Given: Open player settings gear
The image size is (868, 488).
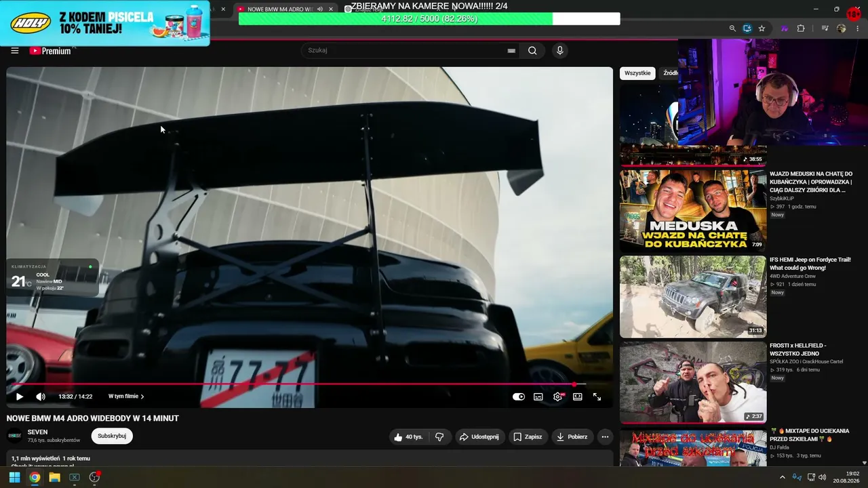Looking at the screenshot, I should [558, 396].
